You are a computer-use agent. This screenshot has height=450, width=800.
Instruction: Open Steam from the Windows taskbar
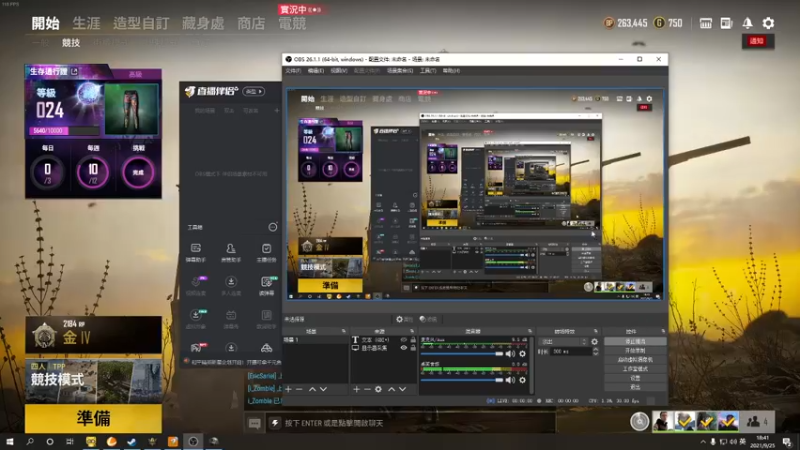[x=132, y=441]
